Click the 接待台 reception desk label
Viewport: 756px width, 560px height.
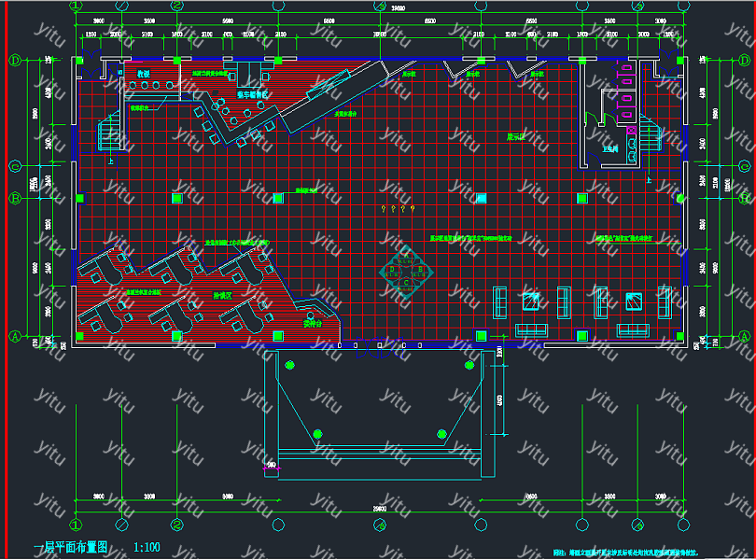click(312, 324)
